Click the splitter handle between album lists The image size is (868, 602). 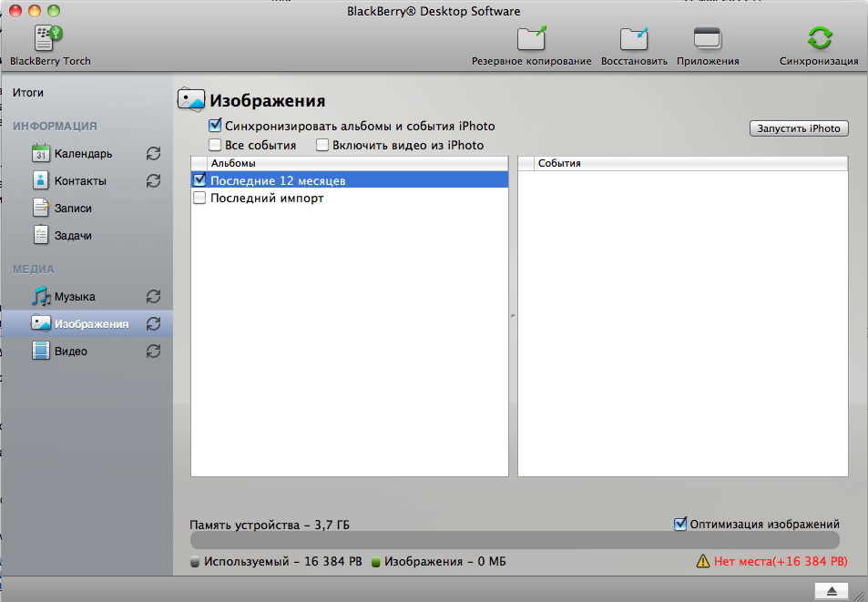tap(513, 316)
